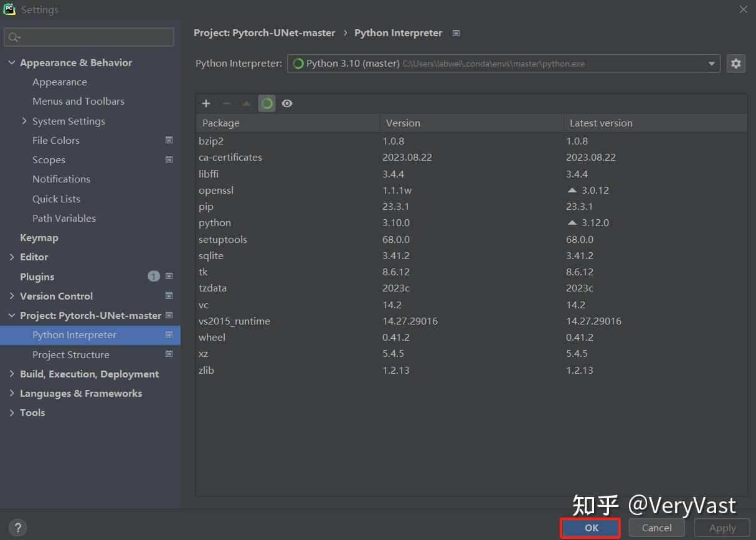Click the Install package plus icon
This screenshot has height=540, width=756.
206,103
